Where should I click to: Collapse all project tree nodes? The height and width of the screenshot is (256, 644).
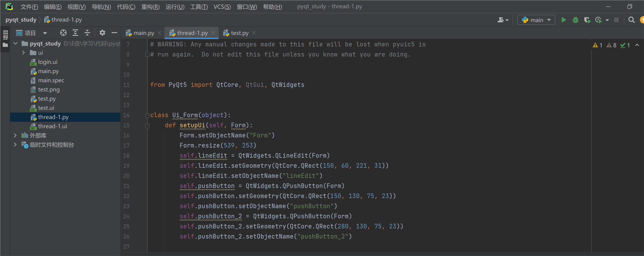point(87,33)
